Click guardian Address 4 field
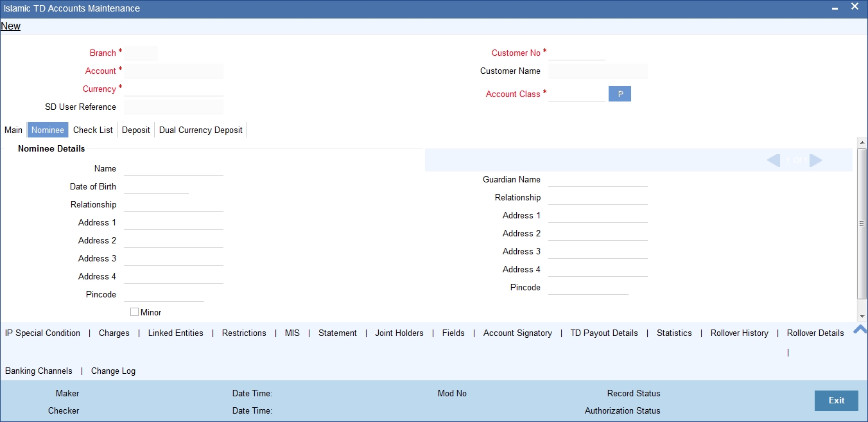868x422 pixels. [598, 269]
